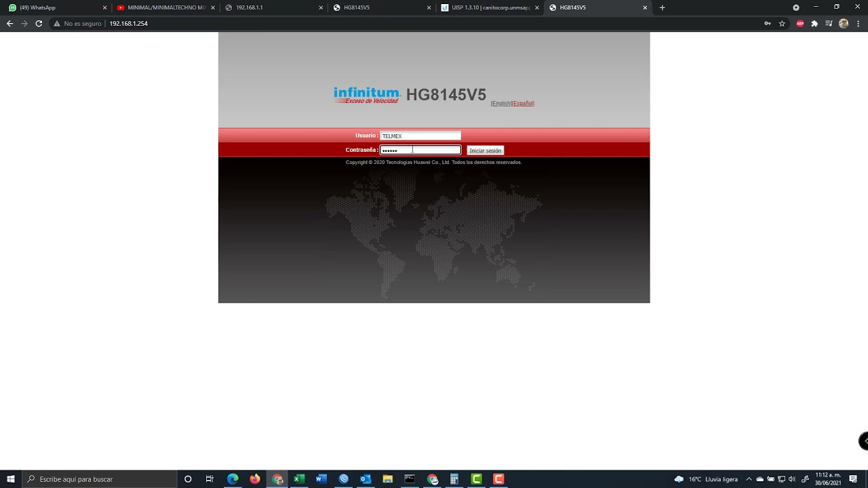Image resolution: width=868 pixels, height=488 pixels.
Task: Open File Explorer from taskbar
Action: click(x=387, y=479)
